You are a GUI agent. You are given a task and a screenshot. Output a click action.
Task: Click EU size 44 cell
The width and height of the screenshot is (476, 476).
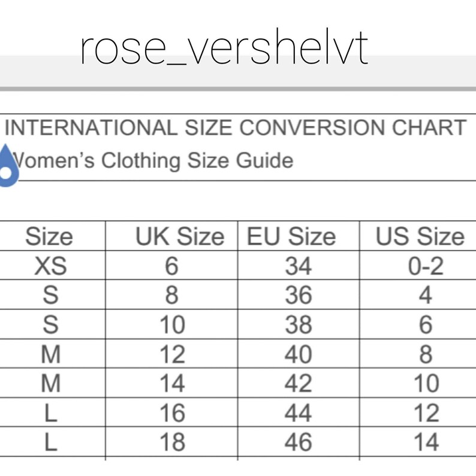coord(299,412)
